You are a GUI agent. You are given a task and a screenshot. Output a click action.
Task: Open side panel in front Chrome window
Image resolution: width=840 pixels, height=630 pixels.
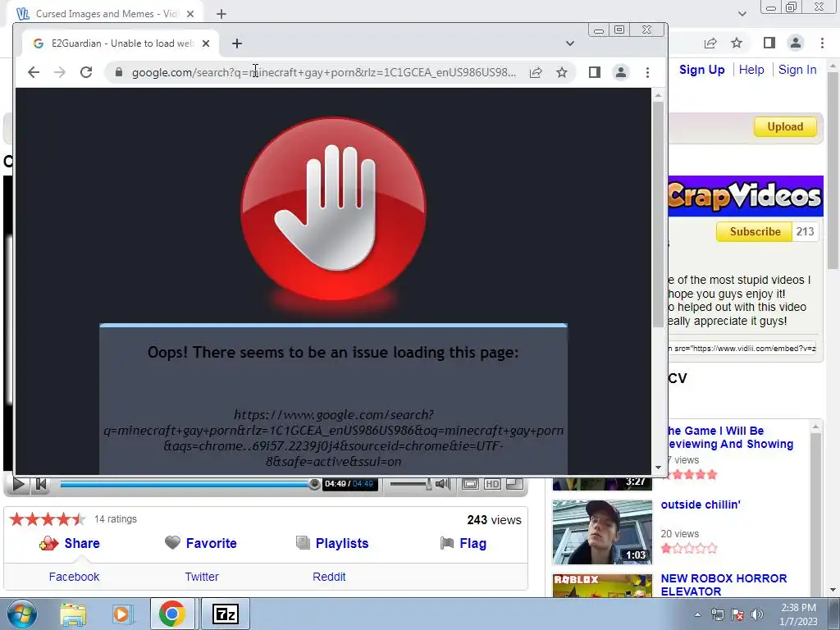(x=594, y=72)
